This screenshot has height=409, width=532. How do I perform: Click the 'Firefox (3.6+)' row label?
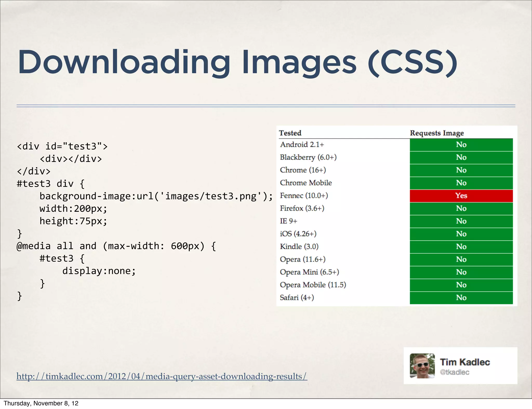302,208
